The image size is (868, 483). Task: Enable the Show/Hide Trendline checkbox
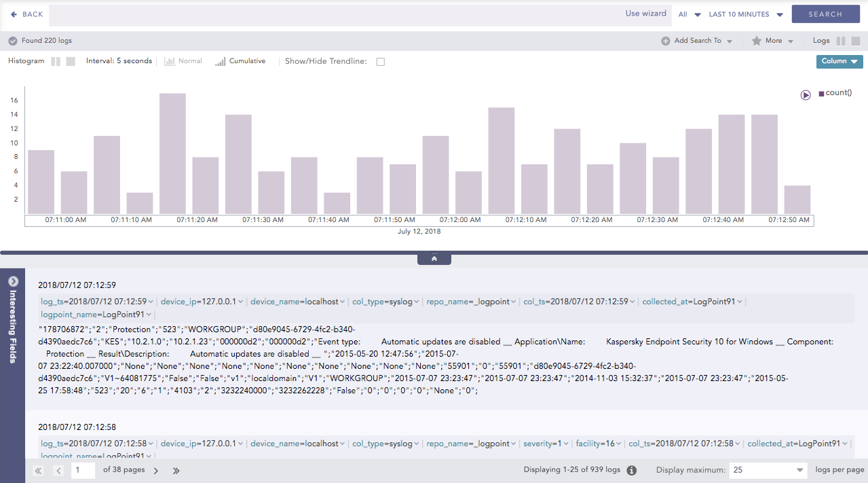pyautogui.click(x=381, y=62)
